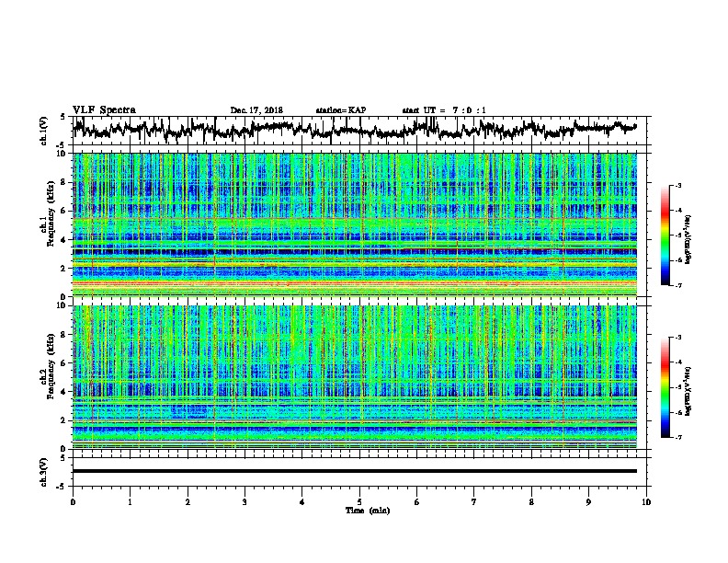Click the "ch.1(V)" axis label

43,131
